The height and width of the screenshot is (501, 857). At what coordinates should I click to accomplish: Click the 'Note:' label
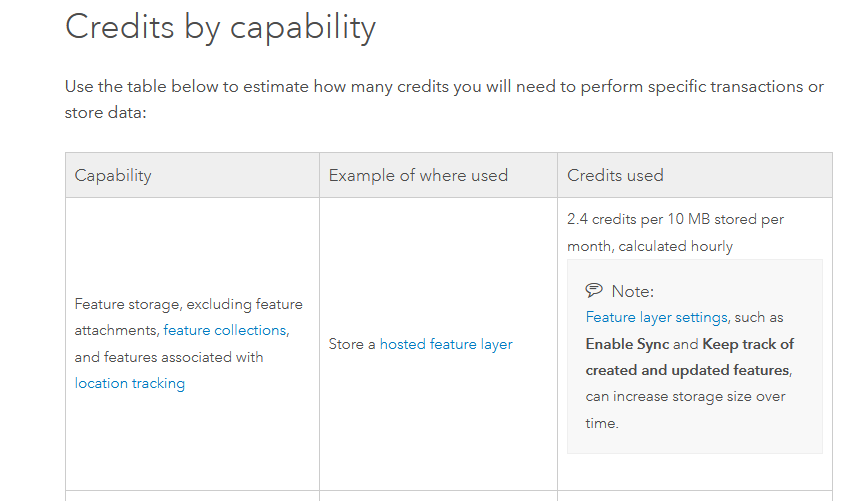(x=632, y=291)
